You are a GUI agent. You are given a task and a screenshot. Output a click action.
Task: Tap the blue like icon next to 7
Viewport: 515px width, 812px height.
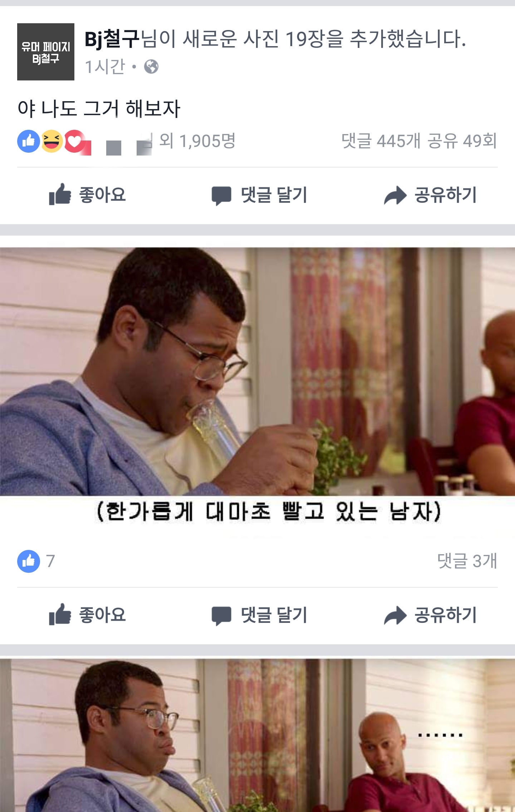coord(29,561)
